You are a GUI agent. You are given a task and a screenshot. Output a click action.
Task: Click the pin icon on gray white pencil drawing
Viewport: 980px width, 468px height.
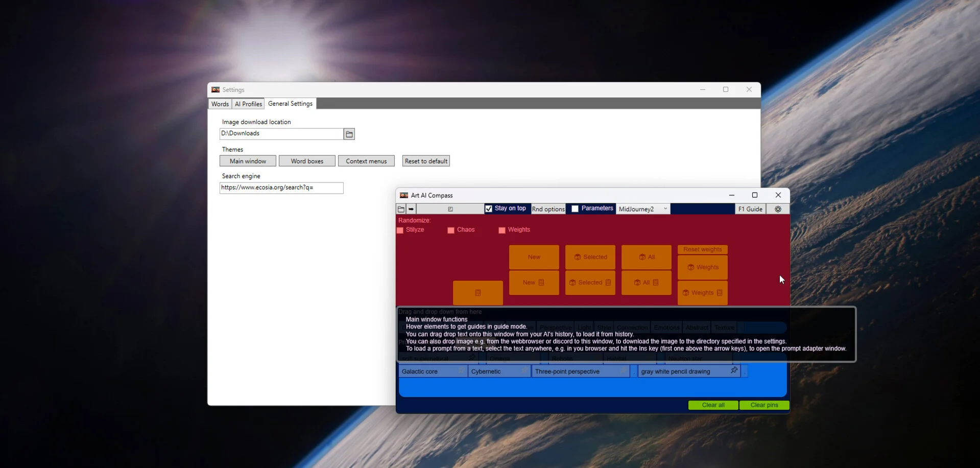(734, 370)
